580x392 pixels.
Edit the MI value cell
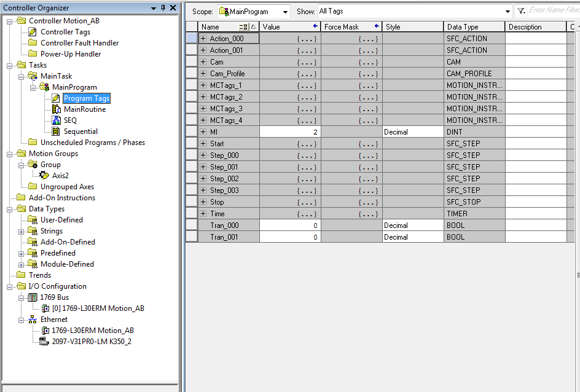(x=290, y=132)
